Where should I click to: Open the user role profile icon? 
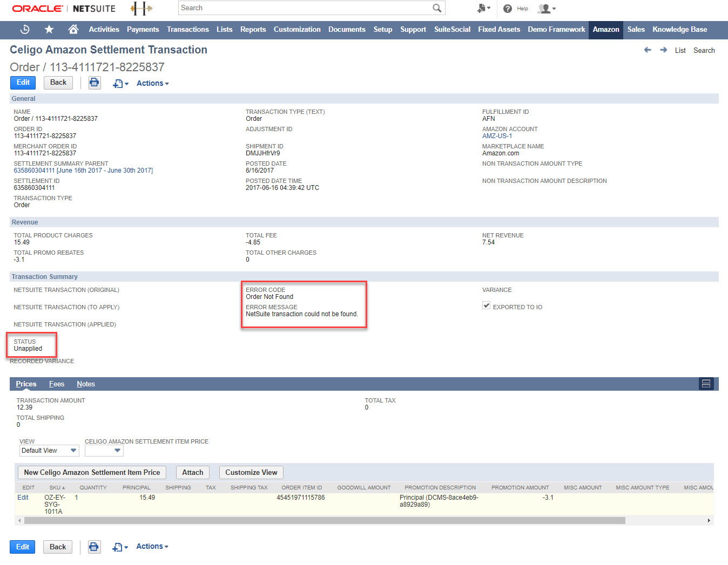[x=546, y=9]
